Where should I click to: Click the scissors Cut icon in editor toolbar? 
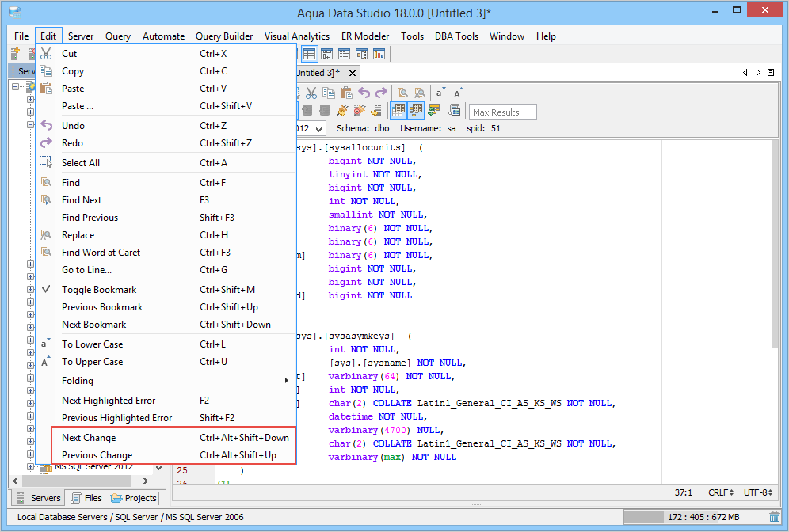click(x=311, y=93)
